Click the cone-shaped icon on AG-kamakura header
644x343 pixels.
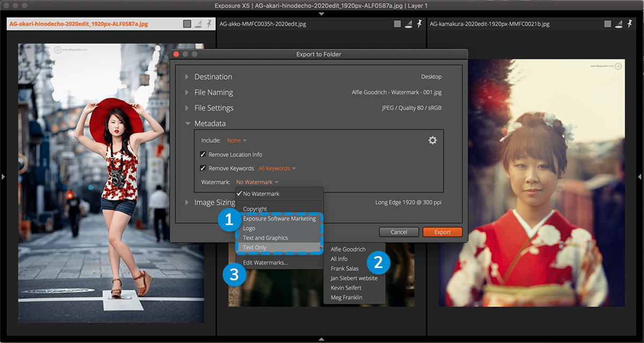[619, 24]
